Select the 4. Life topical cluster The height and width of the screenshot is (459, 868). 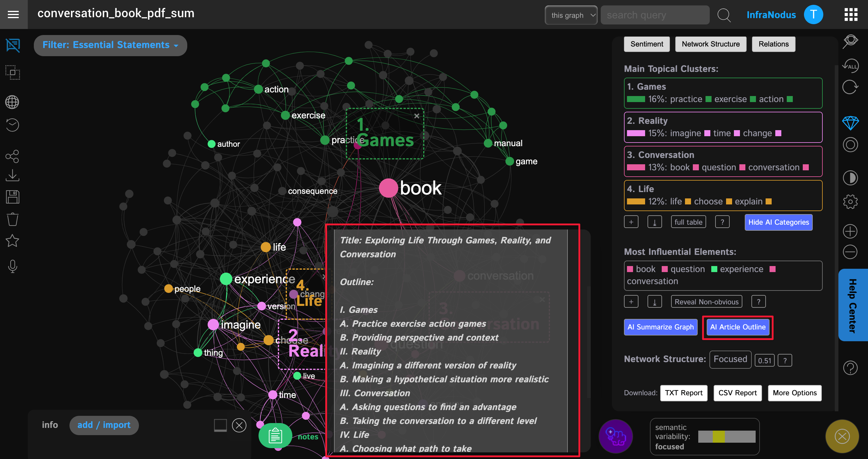coord(723,195)
